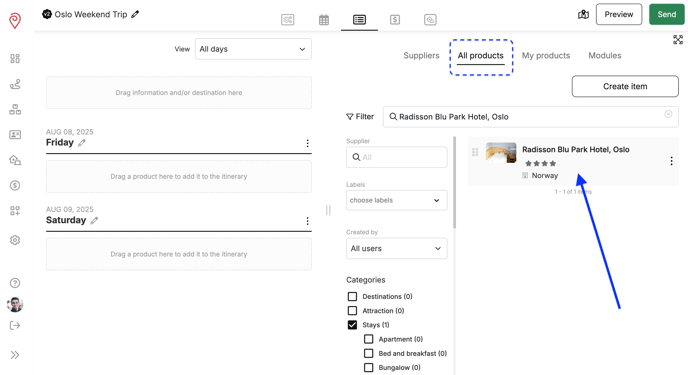The image size is (688, 375).
Task: Click Friday's product drop zone
Action: (x=179, y=176)
